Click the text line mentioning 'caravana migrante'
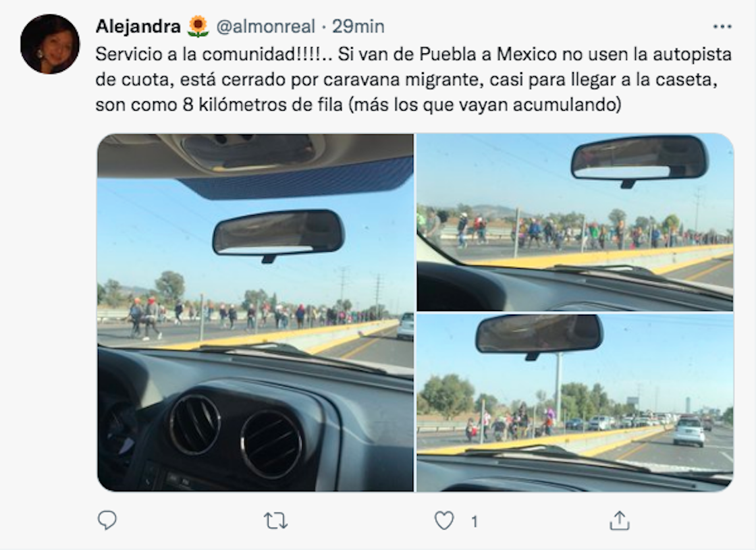The width and height of the screenshot is (756, 550). click(x=406, y=79)
